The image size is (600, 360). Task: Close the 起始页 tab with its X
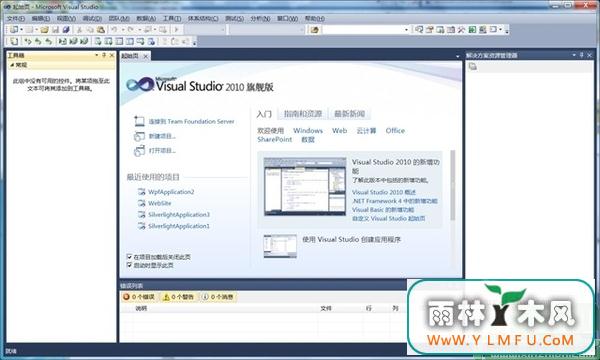146,56
